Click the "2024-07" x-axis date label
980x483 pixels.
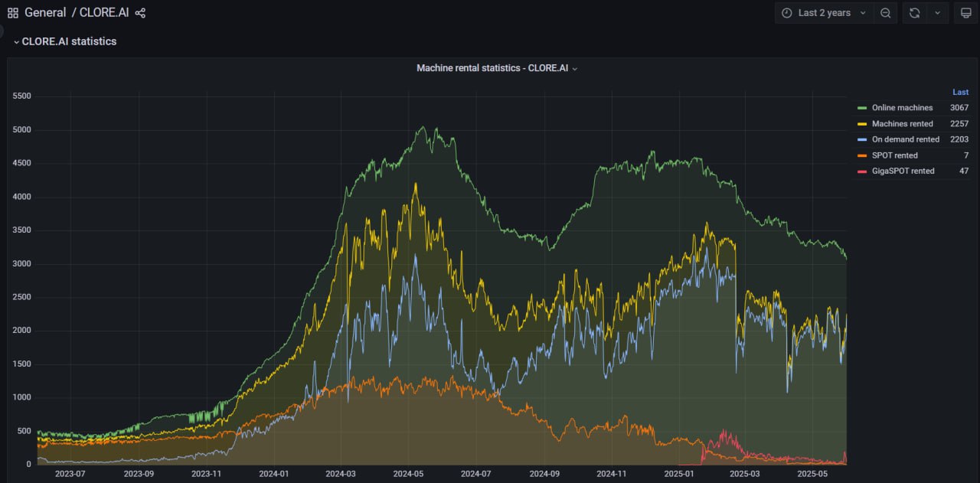475,474
